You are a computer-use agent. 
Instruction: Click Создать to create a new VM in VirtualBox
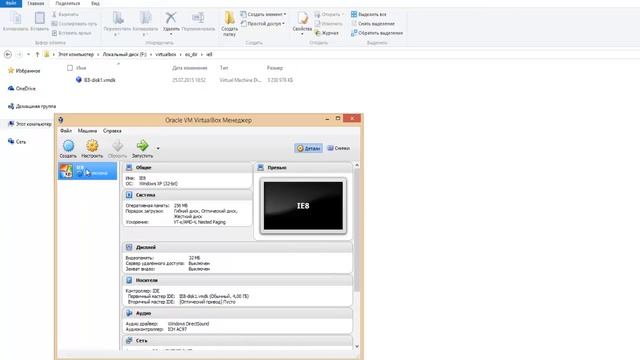(x=68, y=149)
